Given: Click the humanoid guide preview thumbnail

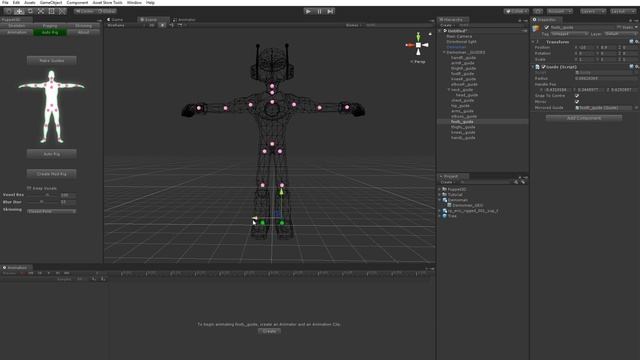Looking at the screenshot, I should point(51,107).
